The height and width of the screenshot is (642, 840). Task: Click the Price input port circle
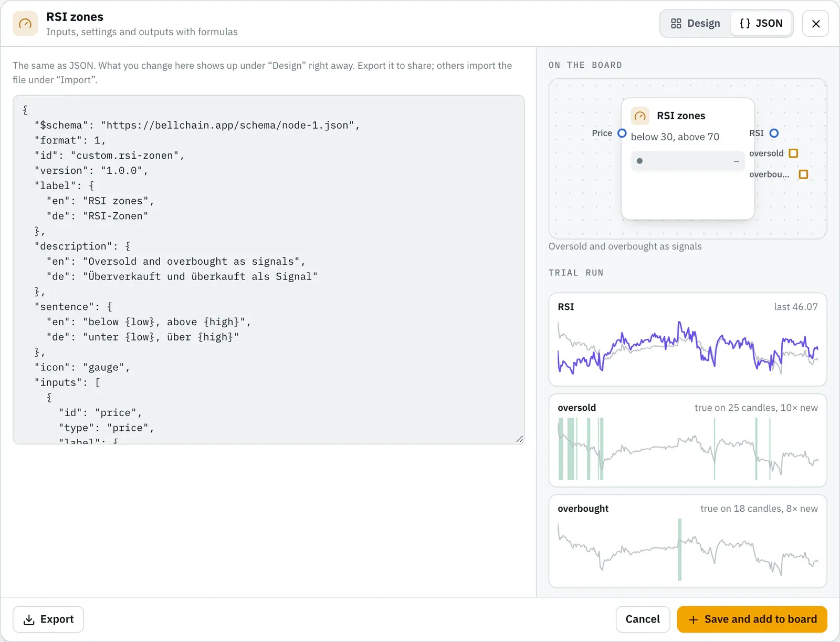coord(622,133)
